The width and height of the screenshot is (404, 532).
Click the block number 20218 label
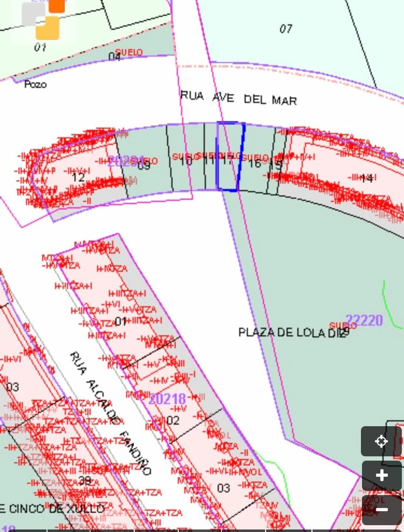click(167, 399)
